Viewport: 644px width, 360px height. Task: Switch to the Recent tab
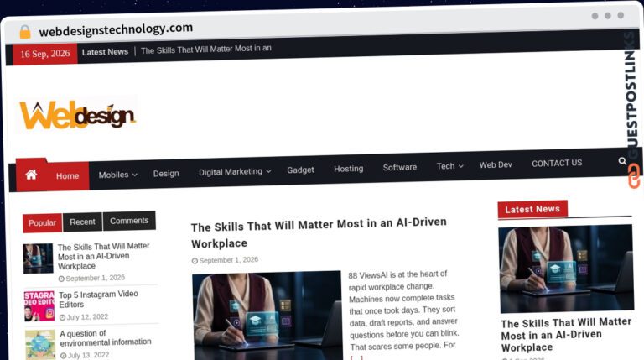click(x=82, y=222)
